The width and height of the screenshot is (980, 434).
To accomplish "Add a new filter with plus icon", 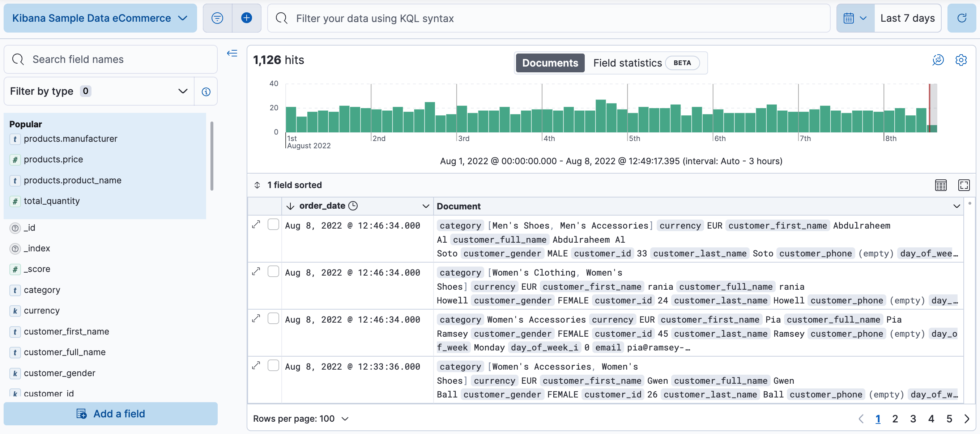I will (x=247, y=18).
